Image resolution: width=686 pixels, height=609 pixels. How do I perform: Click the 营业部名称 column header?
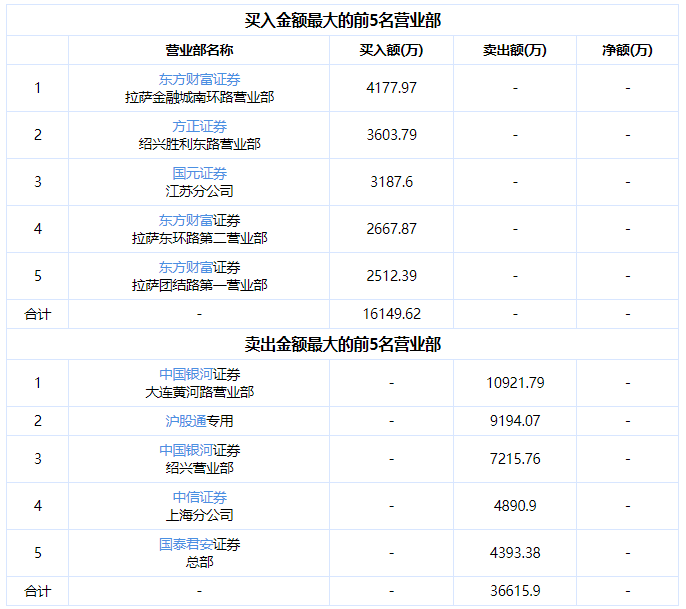tap(199, 50)
